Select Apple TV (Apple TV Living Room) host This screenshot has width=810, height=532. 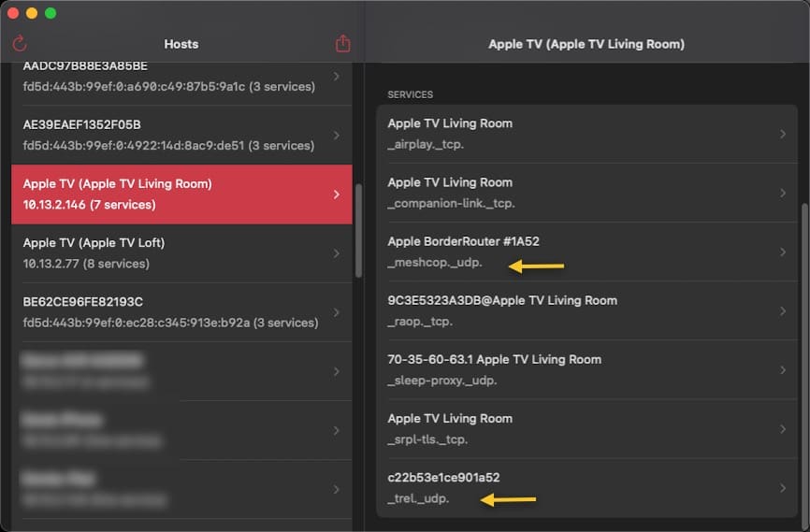pos(181,194)
